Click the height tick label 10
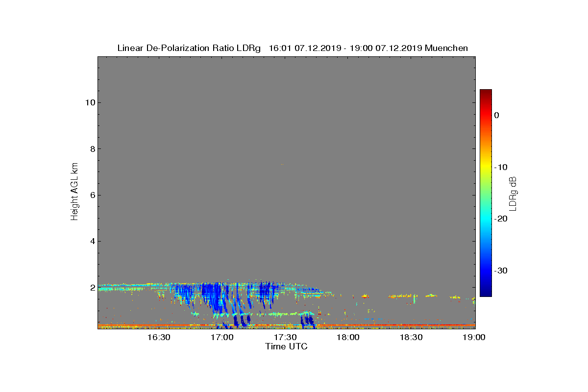 click(x=89, y=102)
